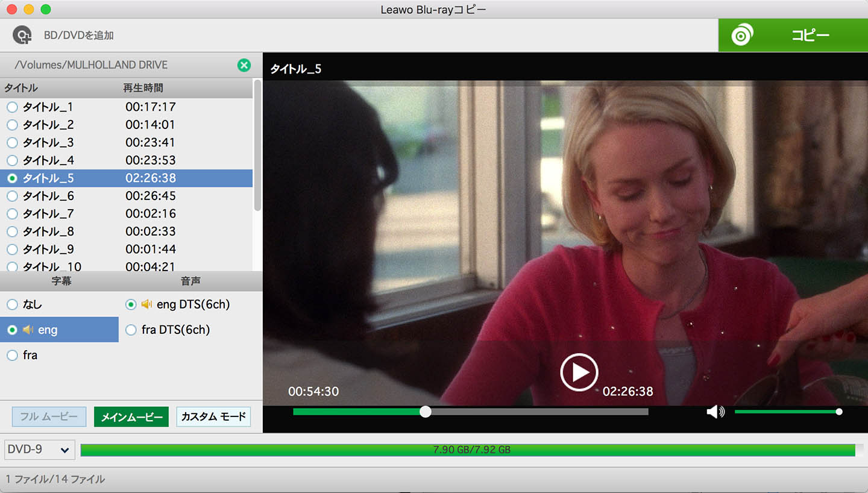Click the タイトル_10 row
868x493 pixels.
point(127,266)
